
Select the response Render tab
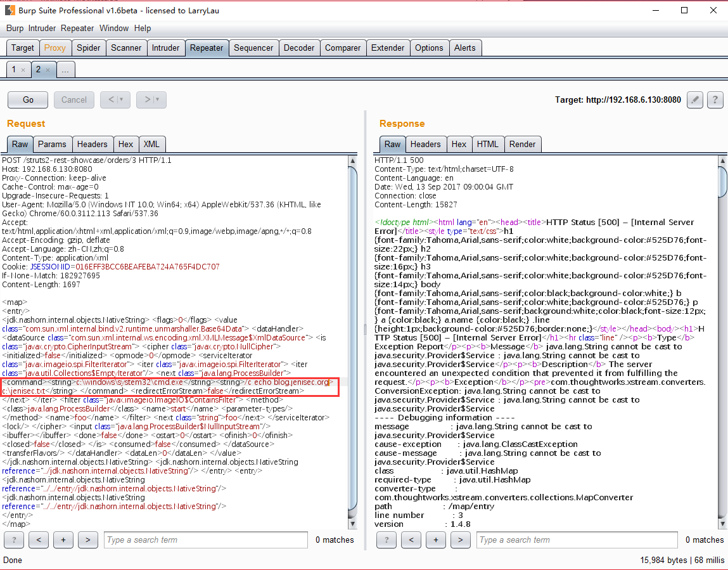tap(522, 144)
